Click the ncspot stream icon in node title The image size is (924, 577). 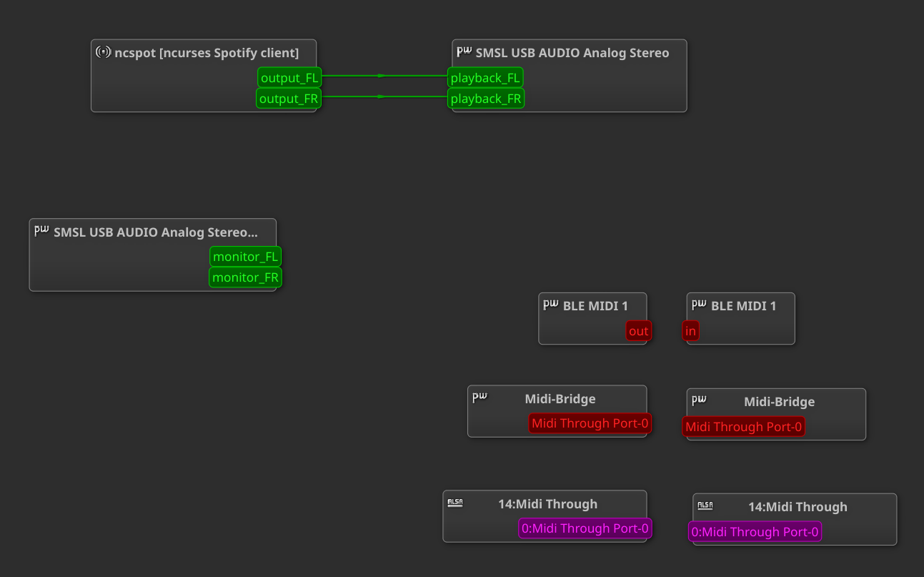tap(104, 52)
